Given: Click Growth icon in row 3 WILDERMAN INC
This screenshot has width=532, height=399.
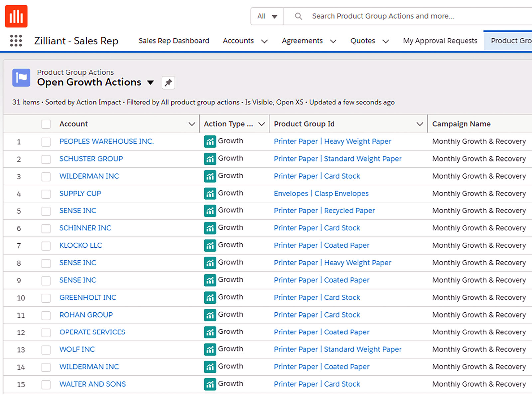Looking at the screenshot, I should coord(210,176).
